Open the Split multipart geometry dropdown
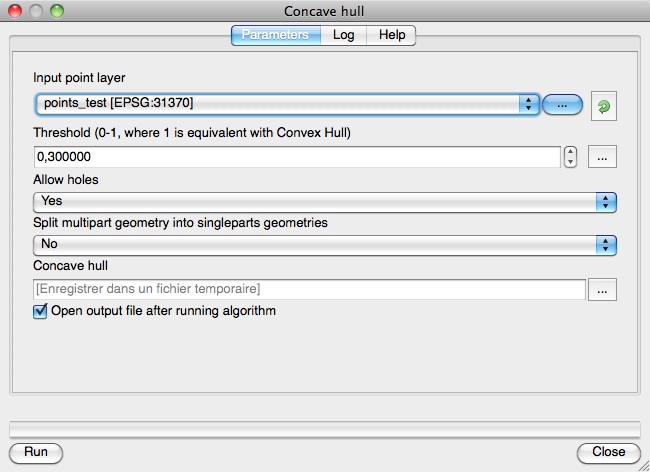Screen dimensions: 650x472 tap(324, 244)
